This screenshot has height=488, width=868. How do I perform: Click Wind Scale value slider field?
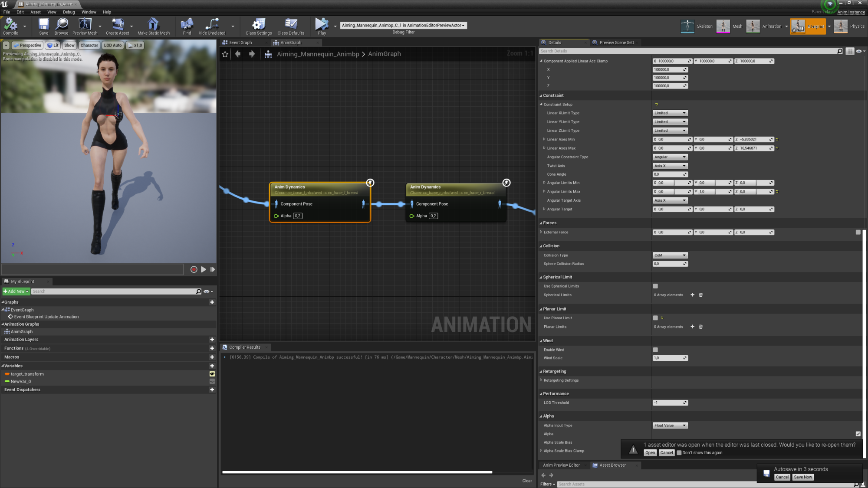670,358
